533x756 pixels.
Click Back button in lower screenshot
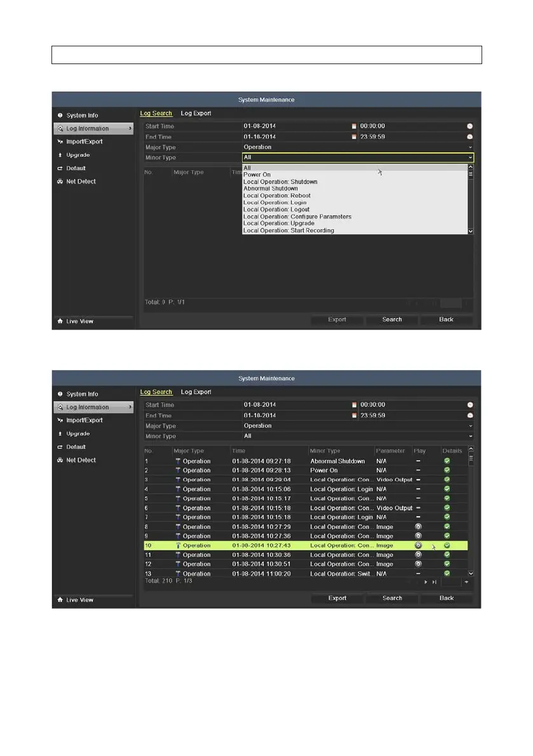click(x=446, y=598)
